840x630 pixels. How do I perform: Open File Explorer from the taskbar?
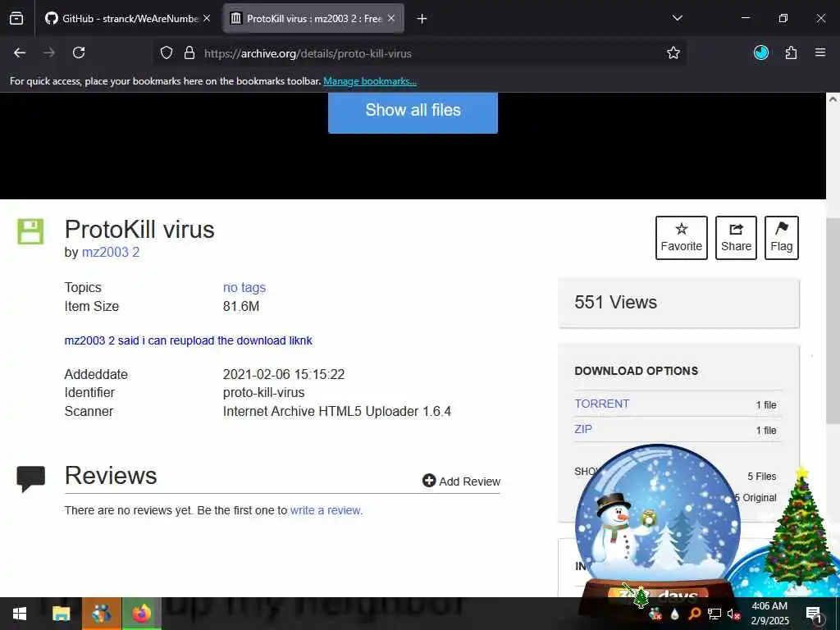coord(61,614)
